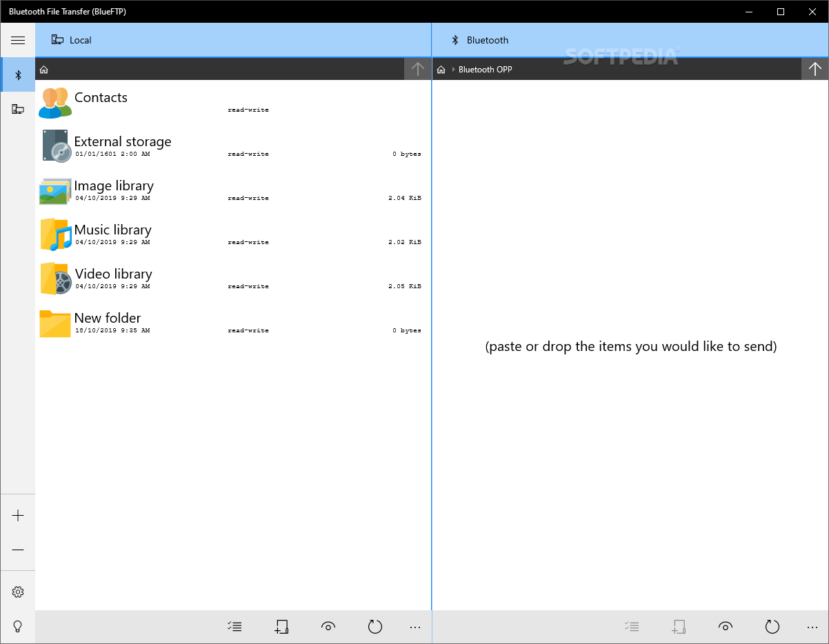Viewport: 829px width, 644px height.
Task: Click the Music library note icon
Action: pos(56,234)
